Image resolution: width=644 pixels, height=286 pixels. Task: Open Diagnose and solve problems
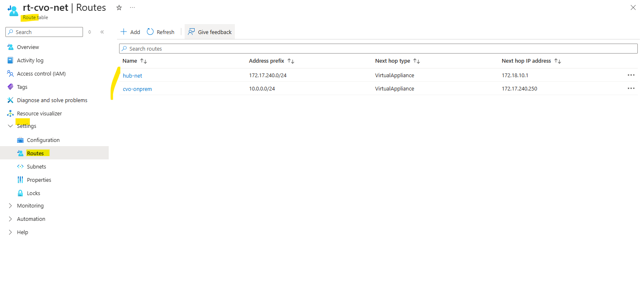(52, 100)
